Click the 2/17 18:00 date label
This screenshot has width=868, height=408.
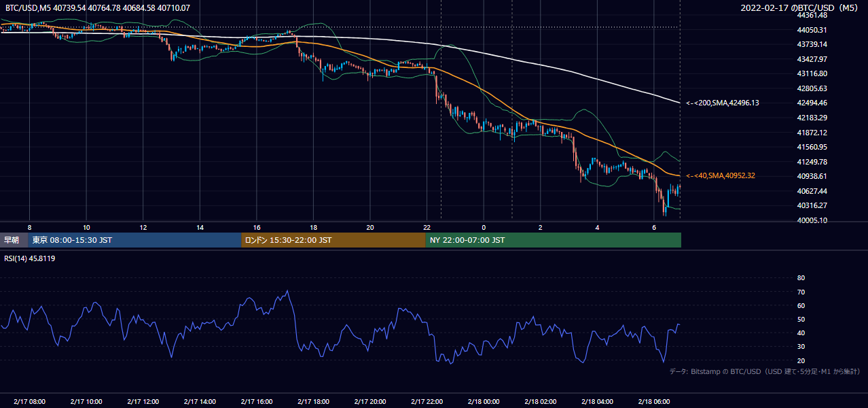click(313, 401)
